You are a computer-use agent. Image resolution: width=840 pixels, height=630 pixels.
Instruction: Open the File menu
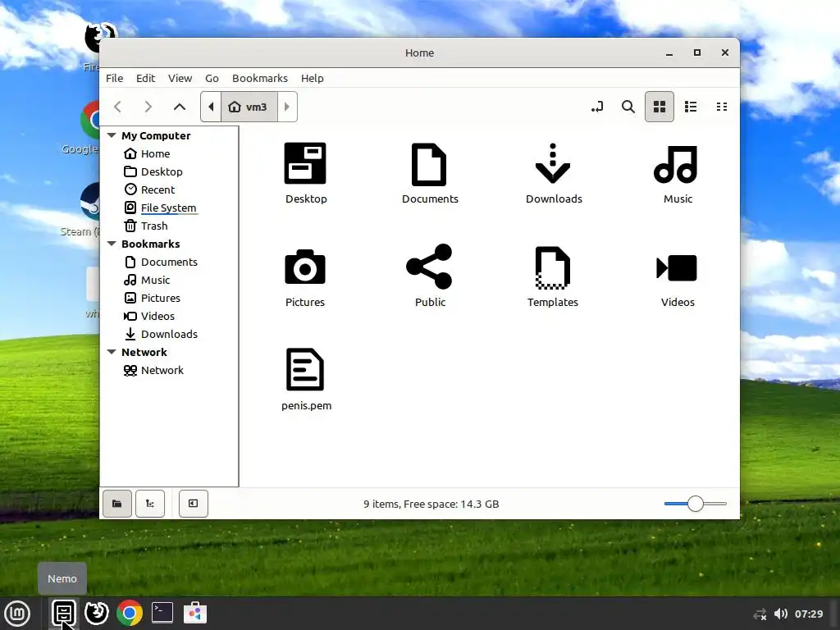click(114, 78)
